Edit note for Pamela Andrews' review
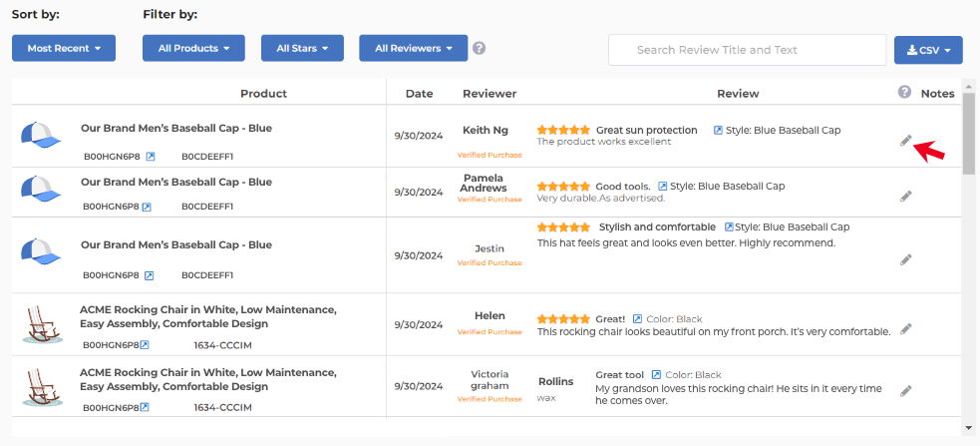The width and height of the screenshot is (980, 446). pyautogui.click(x=905, y=197)
